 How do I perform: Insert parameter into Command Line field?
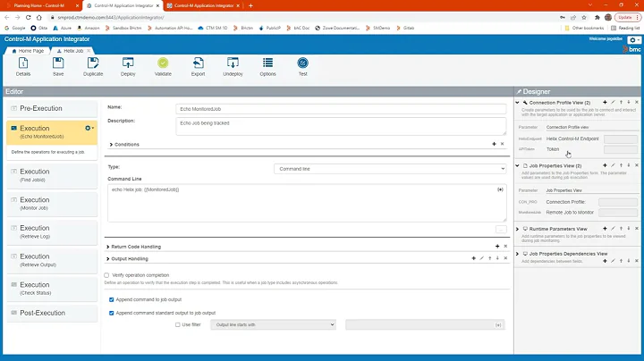point(500,189)
